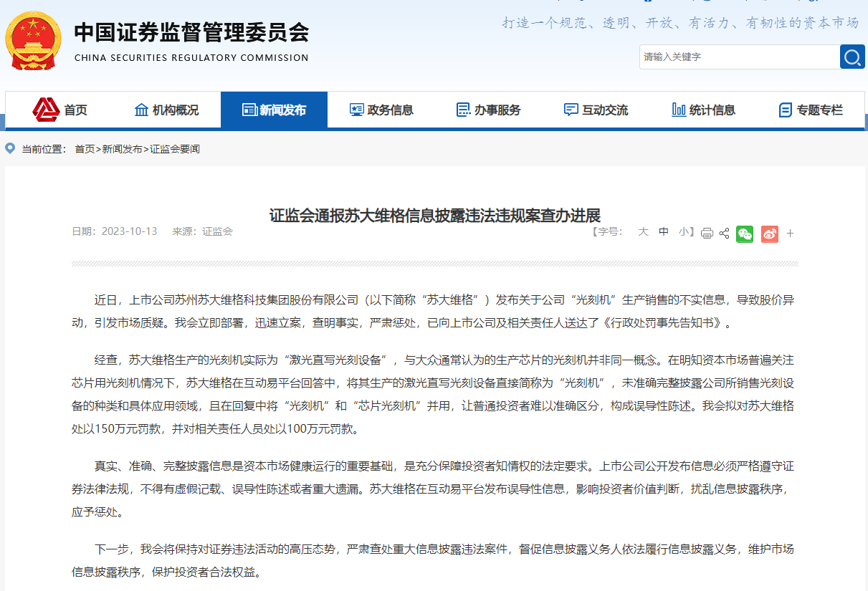The width and height of the screenshot is (868, 591).
Task: Set font size to 小
Action: (x=684, y=232)
